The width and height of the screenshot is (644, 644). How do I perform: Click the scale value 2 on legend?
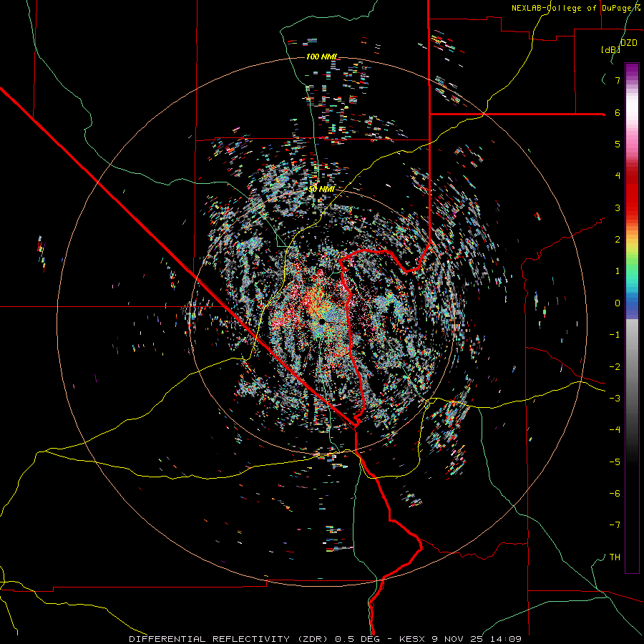click(x=618, y=240)
